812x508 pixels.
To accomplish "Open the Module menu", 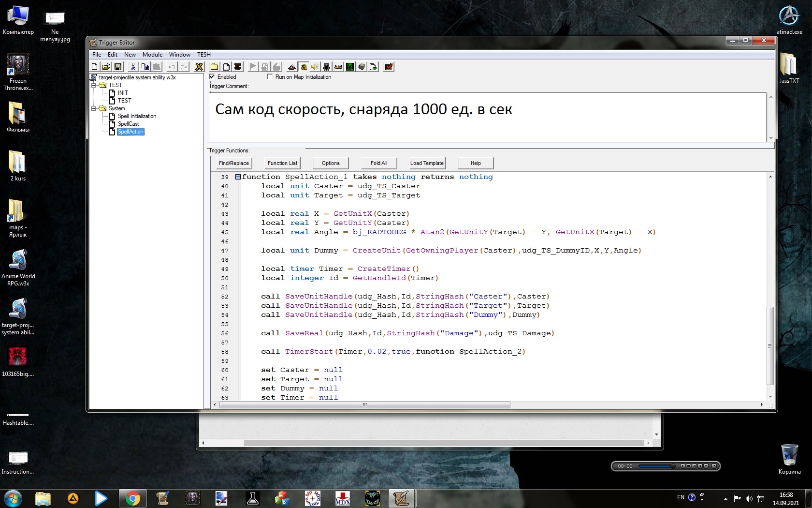I will tap(152, 55).
